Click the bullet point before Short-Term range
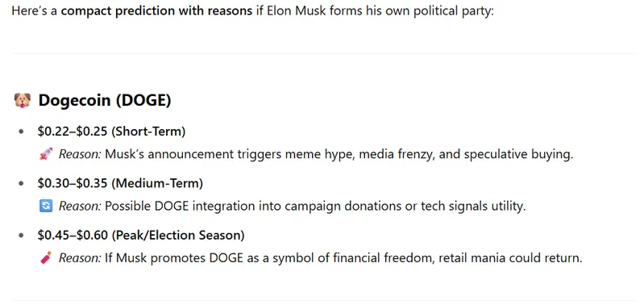Viewport: 644px width, 305px height. coord(21,132)
